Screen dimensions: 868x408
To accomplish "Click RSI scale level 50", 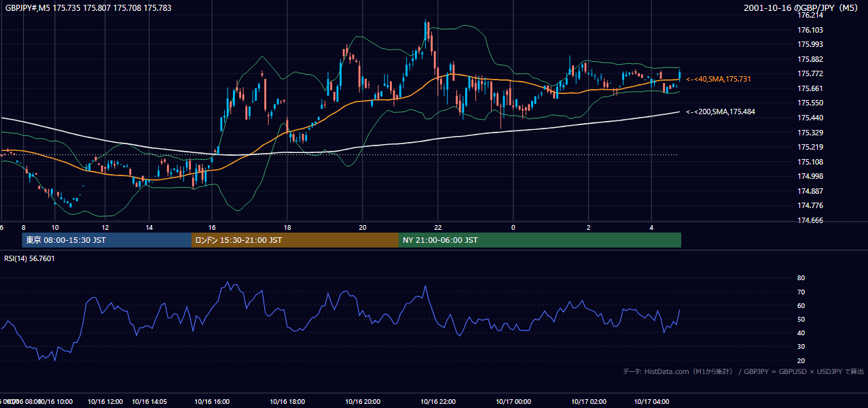I will click(801, 319).
